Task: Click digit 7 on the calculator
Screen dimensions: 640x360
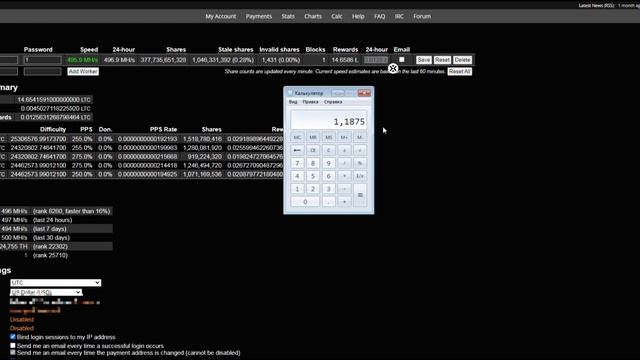Action: tap(297, 163)
